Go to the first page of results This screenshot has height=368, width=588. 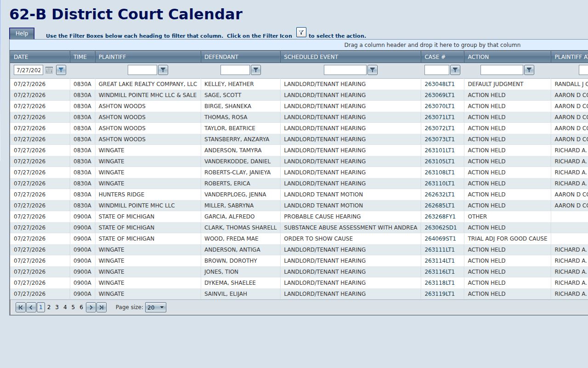pyautogui.click(x=21, y=307)
